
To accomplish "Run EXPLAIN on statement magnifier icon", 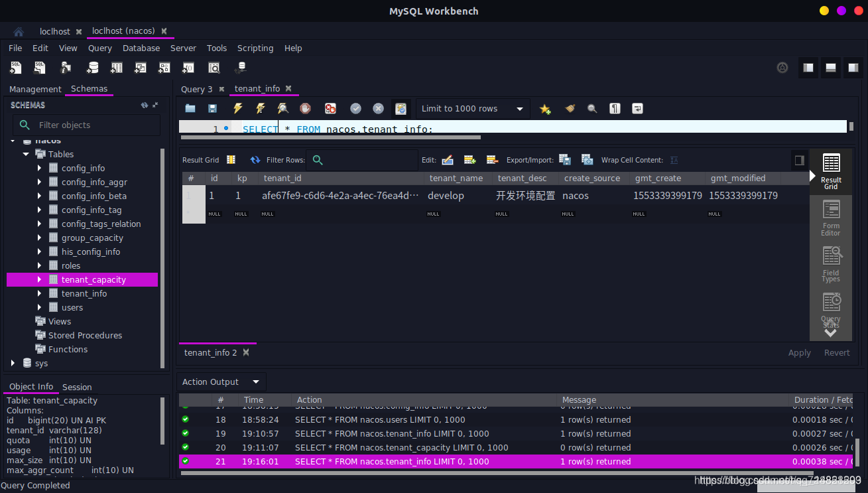I will click(283, 109).
